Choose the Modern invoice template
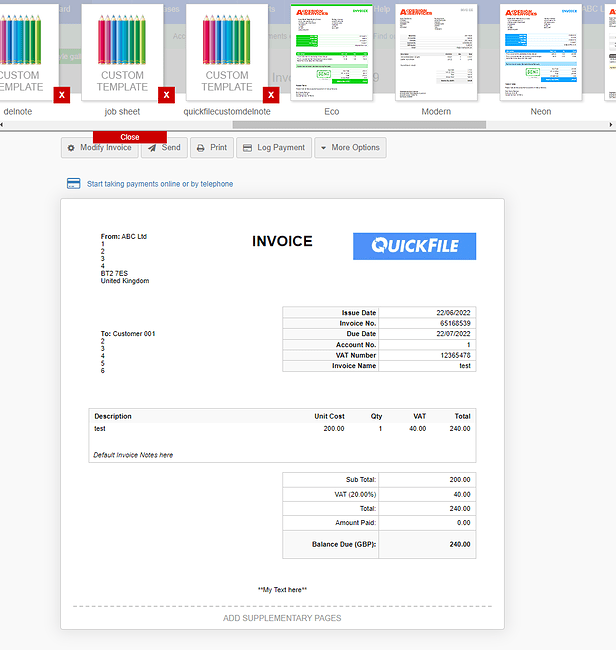Viewport: 616px width, 650px height. (436, 52)
